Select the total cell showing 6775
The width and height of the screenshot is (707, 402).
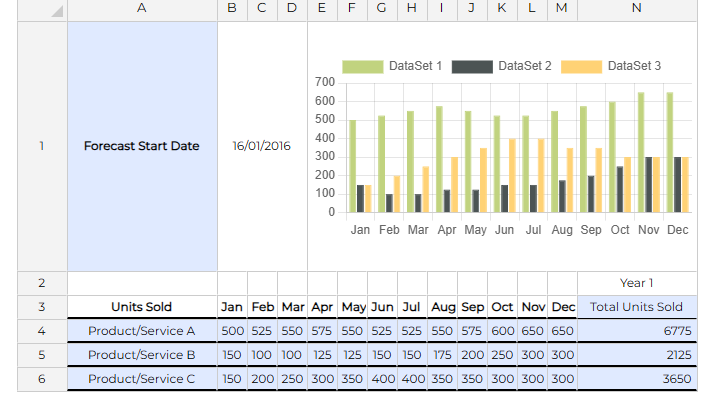pos(637,331)
